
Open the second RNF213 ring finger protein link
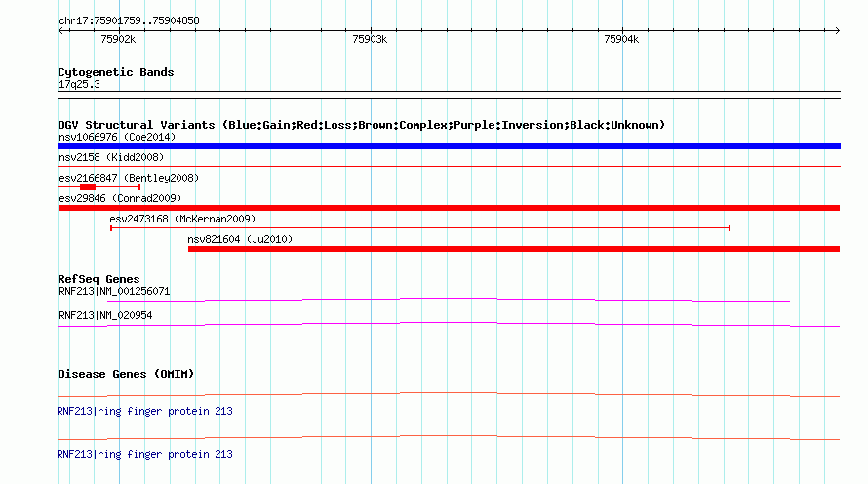[145, 454]
